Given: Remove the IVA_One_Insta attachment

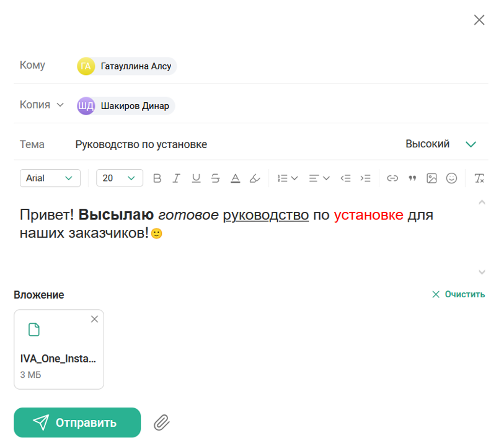Looking at the screenshot, I should pyautogui.click(x=94, y=319).
